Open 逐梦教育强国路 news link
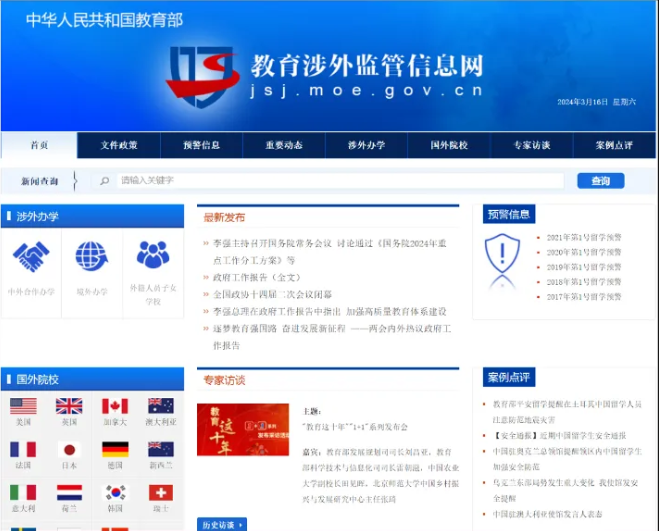Image resolution: width=659 pixels, height=531 pixels. [332, 337]
